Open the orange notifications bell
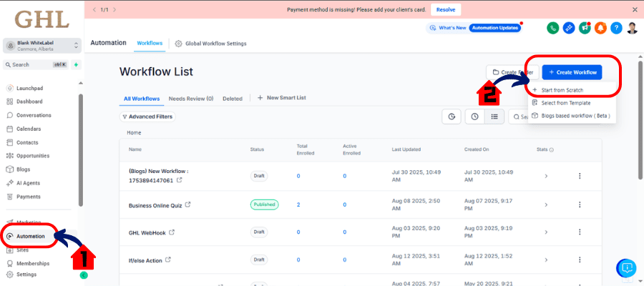The height and width of the screenshot is (286, 644). click(600, 28)
